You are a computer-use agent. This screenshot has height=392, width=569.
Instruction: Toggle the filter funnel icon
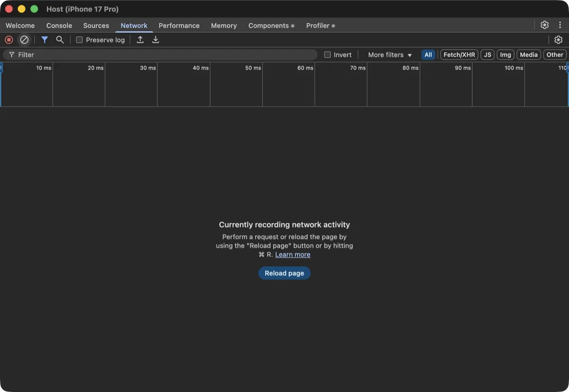pyautogui.click(x=45, y=40)
